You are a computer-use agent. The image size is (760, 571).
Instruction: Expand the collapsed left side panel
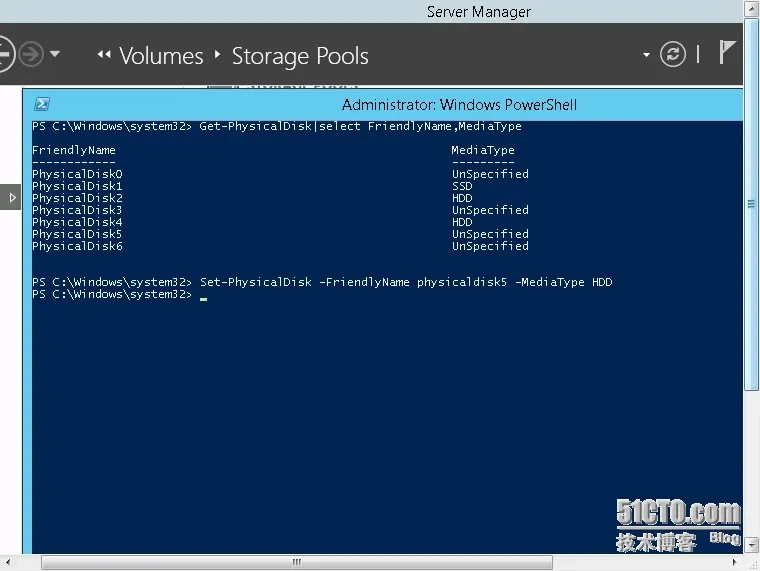point(12,198)
